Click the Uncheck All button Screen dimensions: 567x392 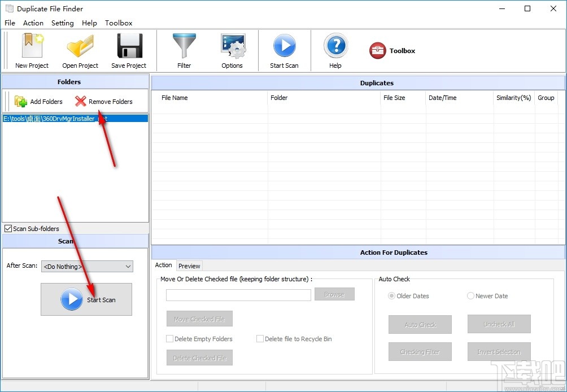(x=499, y=324)
